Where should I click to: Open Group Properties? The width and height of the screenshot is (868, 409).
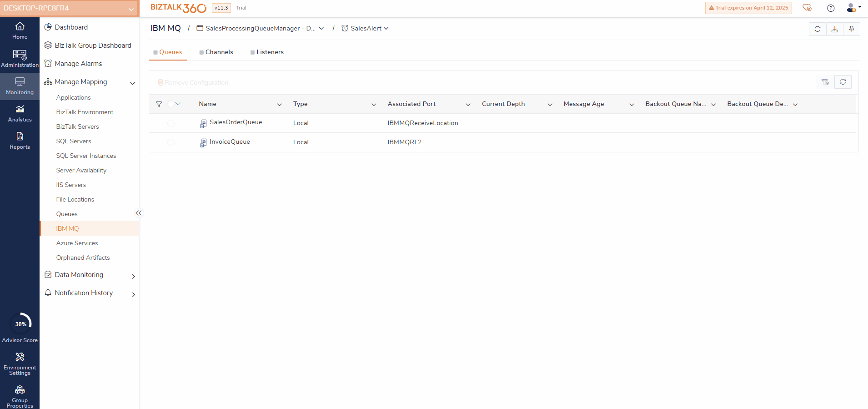coord(20,396)
